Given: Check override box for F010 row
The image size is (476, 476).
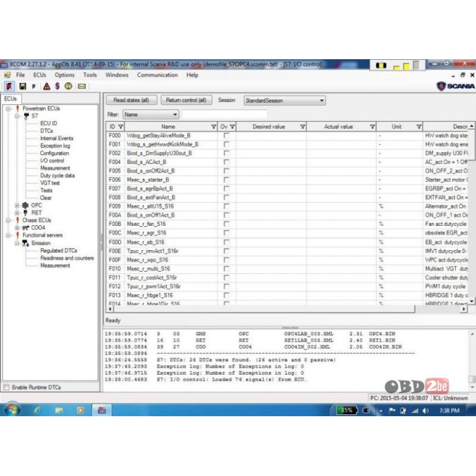Looking at the screenshot, I should [x=226, y=269].
